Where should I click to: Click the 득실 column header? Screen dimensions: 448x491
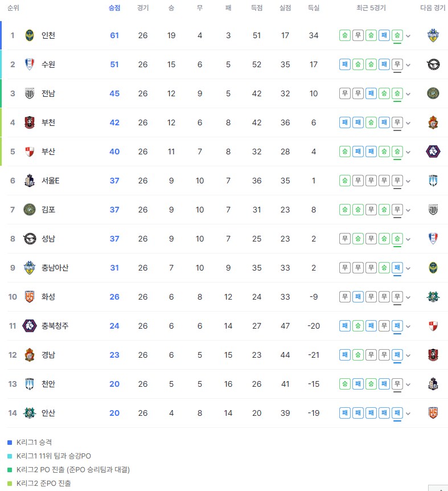click(314, 8)
